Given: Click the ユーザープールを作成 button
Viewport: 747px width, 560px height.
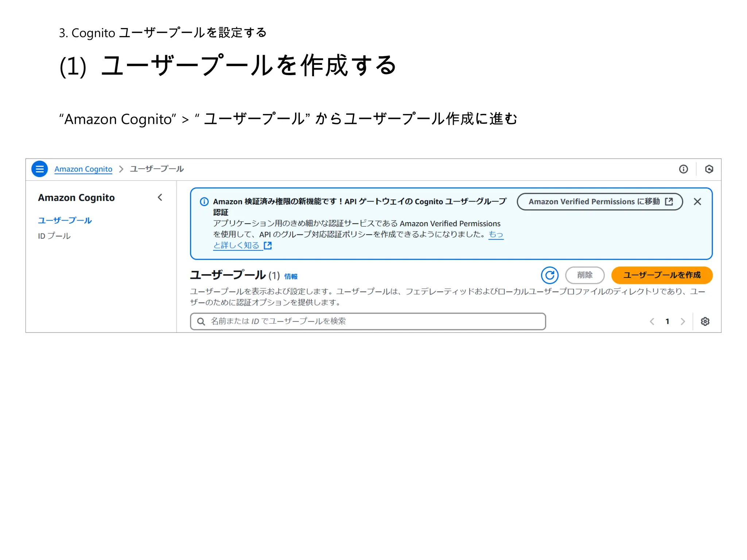Looking at the screenshot, I should click(x=662, y=275).
